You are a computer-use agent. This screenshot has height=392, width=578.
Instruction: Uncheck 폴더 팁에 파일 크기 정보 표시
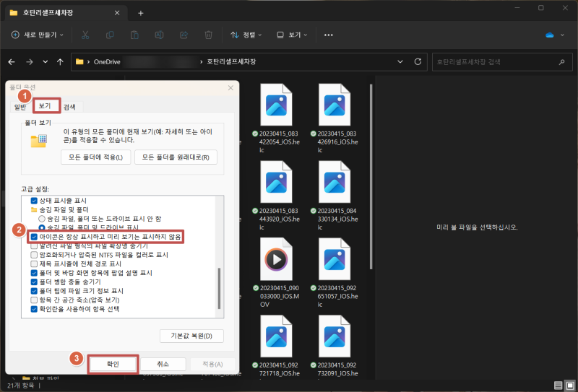click(x=34, y=291)
